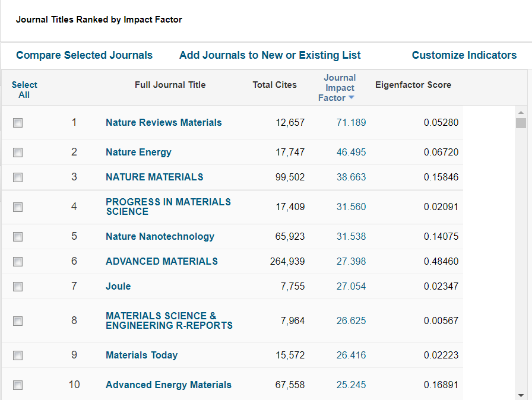Open PROGRESS IN MATERIALS SCIENCE link

pos(168,207)
